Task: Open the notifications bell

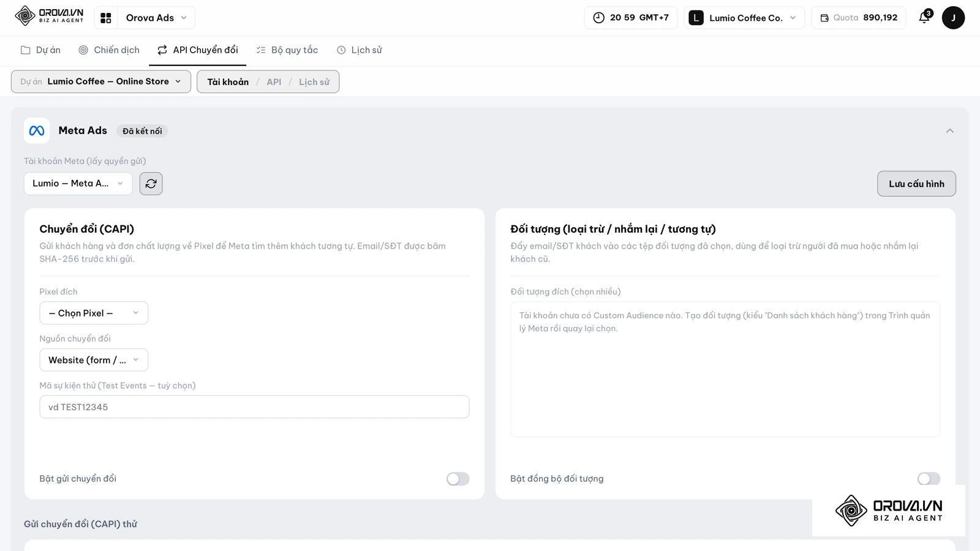Action: (925, 17)
